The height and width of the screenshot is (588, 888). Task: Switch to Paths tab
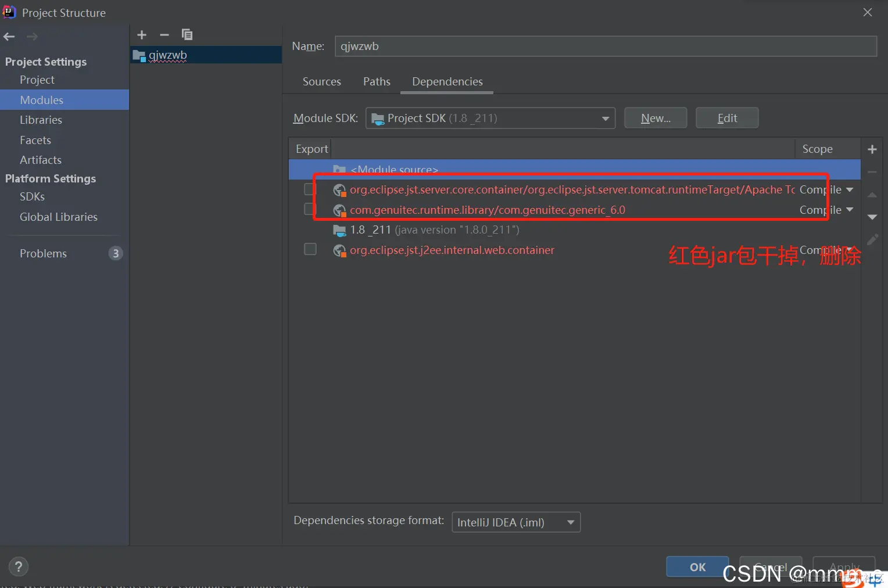[377, 81]
